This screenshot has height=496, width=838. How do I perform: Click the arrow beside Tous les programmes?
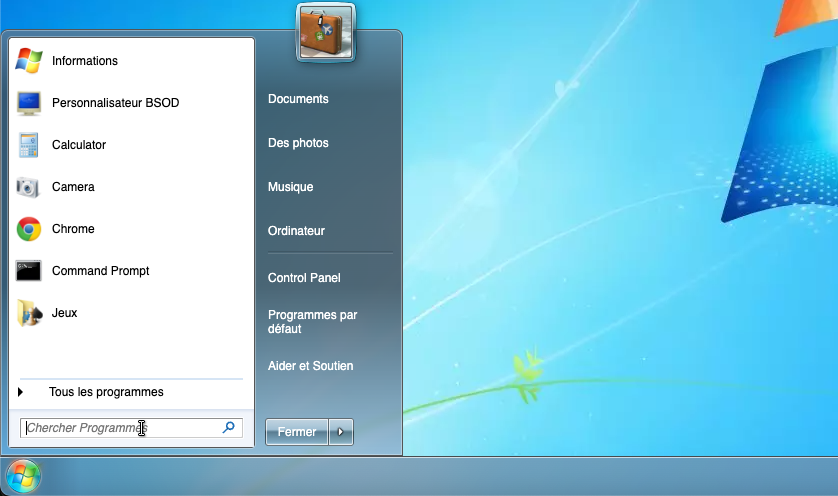[x=20, y=392]
